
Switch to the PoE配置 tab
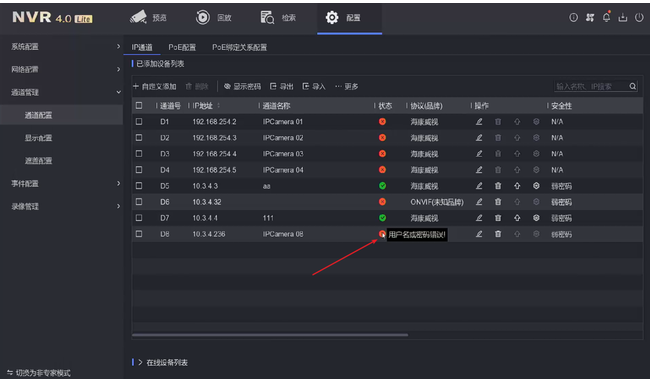pyautogui.click(x=182, y=47)
